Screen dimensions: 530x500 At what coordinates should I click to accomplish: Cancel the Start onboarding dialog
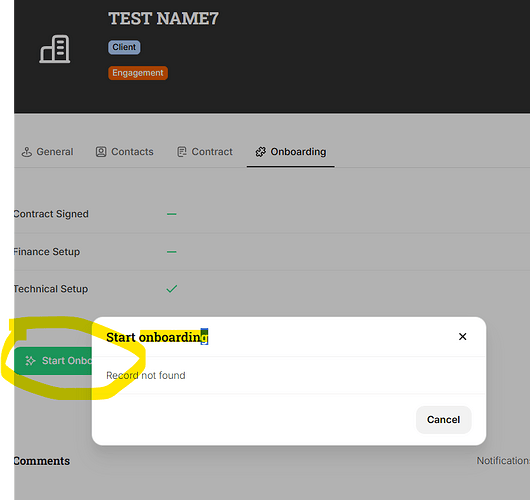(x=443, y=420)
